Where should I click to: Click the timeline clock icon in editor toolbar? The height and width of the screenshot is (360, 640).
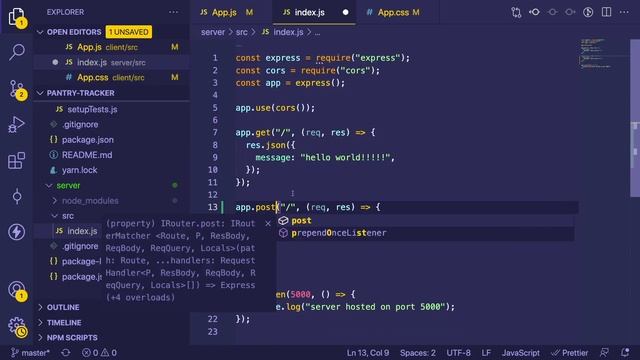[588, 12]
